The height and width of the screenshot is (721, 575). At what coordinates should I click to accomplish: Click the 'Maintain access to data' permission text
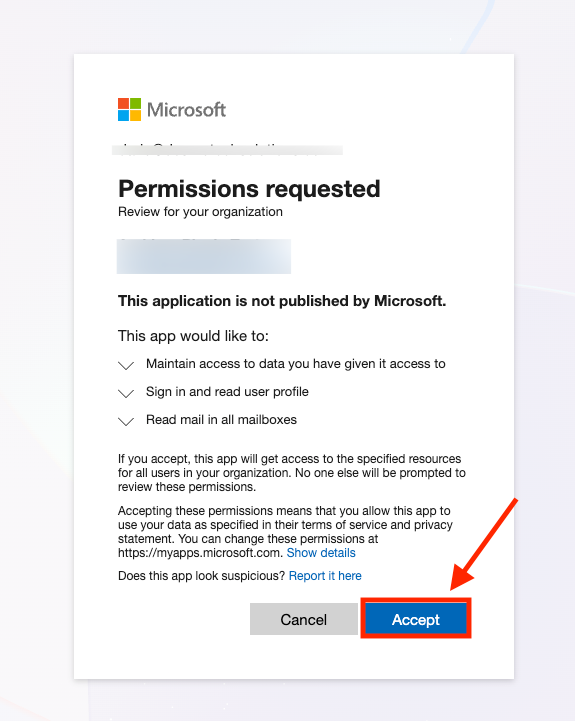296,364
